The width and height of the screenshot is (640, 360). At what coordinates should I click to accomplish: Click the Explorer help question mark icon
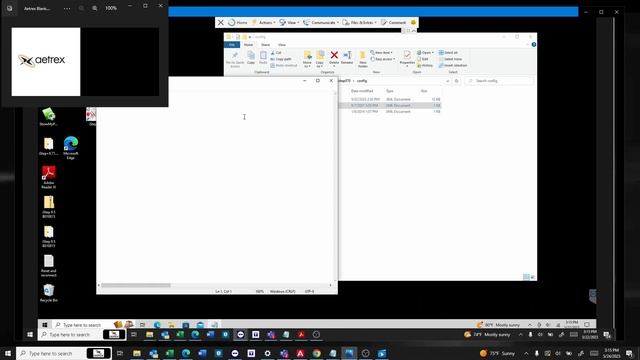pos(534,44)
